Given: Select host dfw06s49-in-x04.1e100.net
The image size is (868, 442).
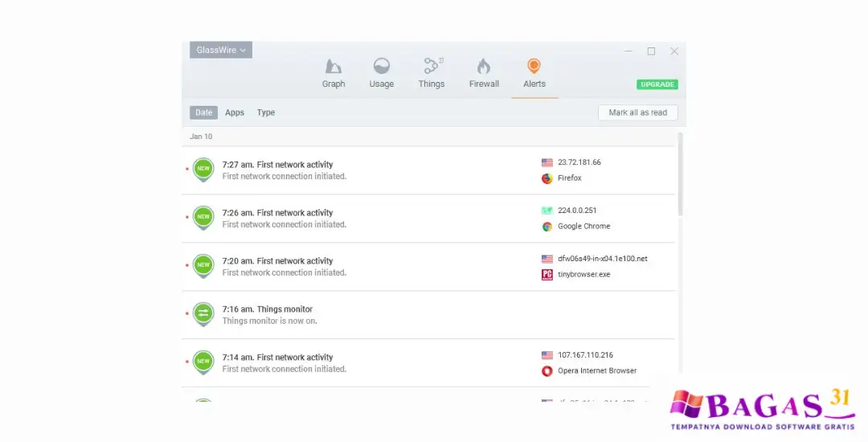Looking at the screenshot, I should pyautogui.click(x=602, y=258).
